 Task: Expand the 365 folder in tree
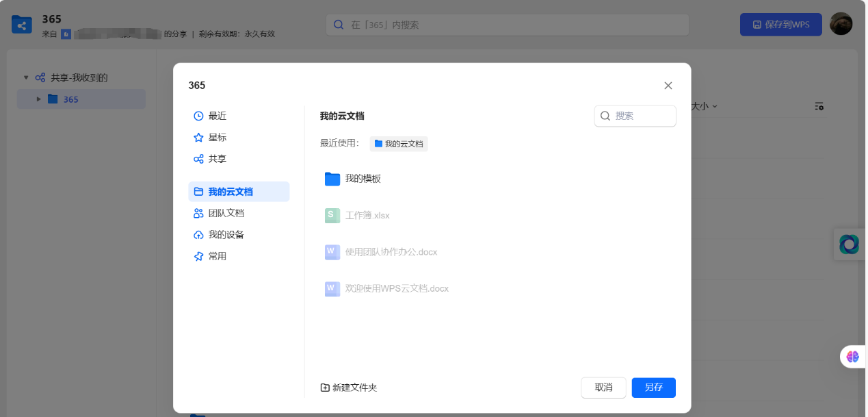39,99
